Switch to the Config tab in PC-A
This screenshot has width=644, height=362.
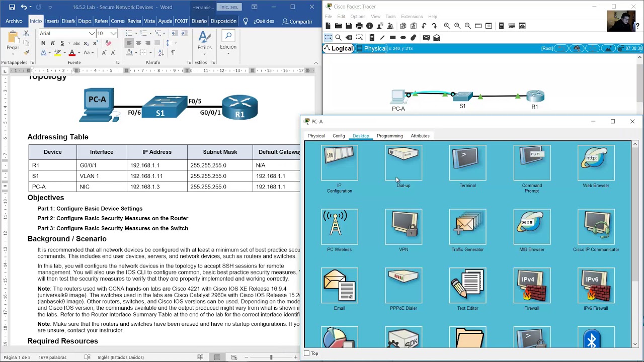(339, 136)
